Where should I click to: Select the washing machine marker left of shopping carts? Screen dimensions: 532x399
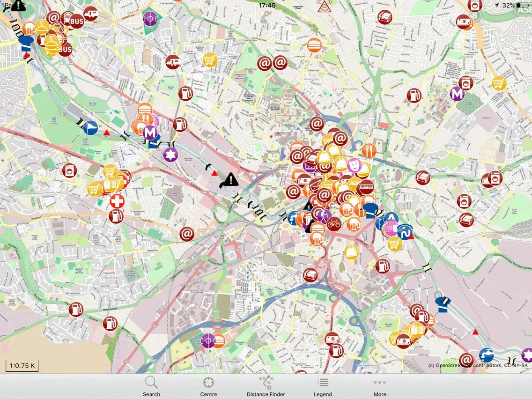pos(69,170)
